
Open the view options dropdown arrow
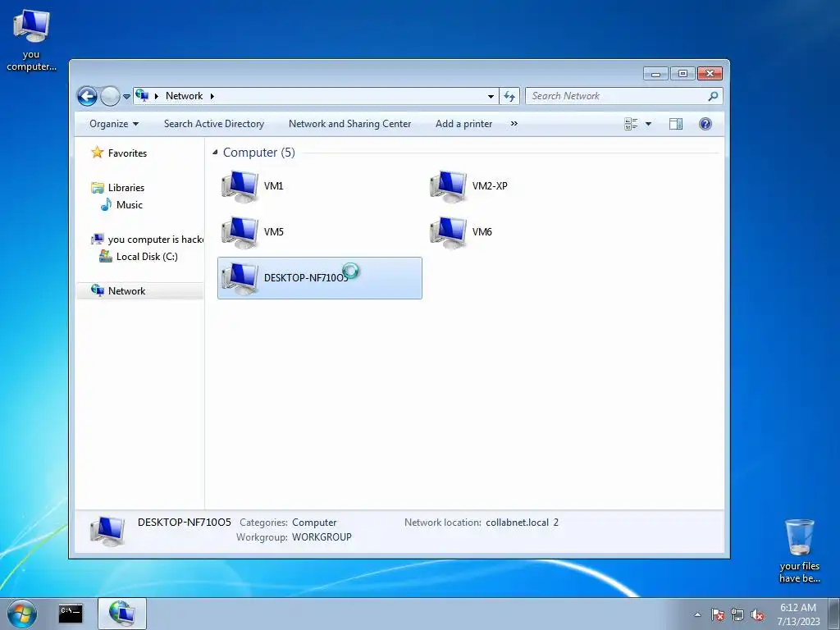pos(648,124)
